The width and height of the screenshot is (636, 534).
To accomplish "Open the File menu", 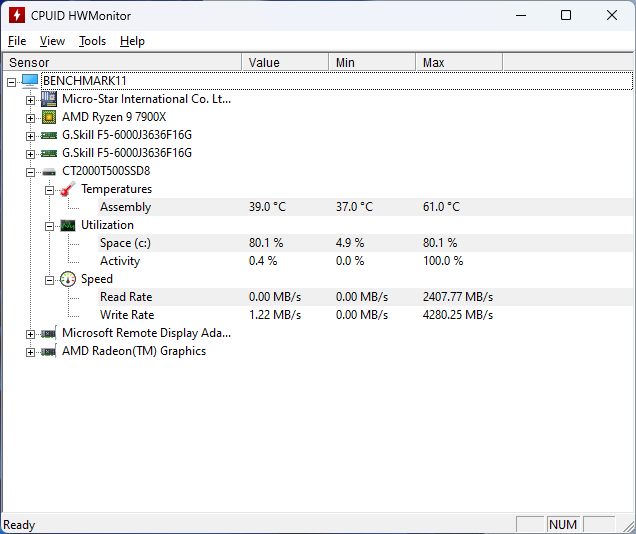I will [x=17, y=41].
